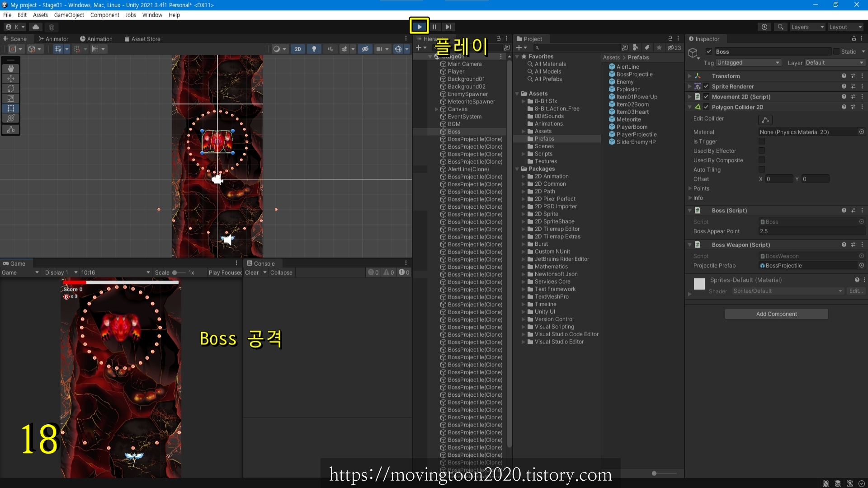Toggle Used By Effector checkbox

pos(762,151)
